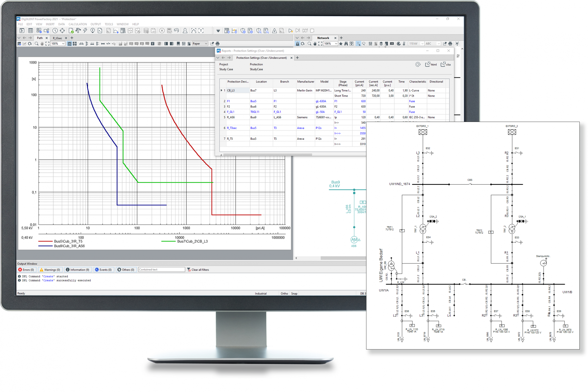Switch to the R_t3sec tab
The image size is (588, 392).
click(x=58, y=38)
